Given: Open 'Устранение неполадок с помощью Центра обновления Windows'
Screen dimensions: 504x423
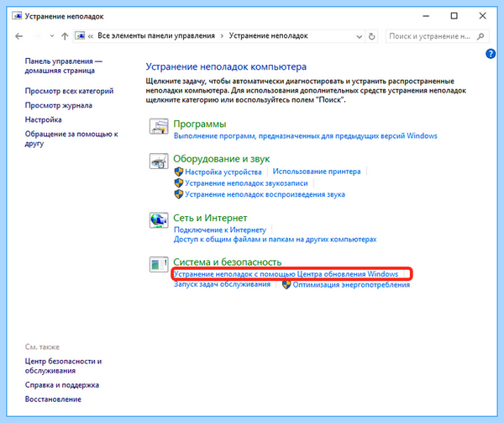Looking at the screenshot, I should coord(286,274).
